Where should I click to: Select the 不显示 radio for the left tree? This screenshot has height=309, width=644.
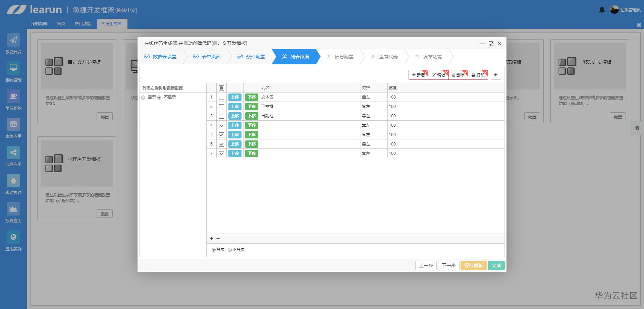click(x=159, y=98)
